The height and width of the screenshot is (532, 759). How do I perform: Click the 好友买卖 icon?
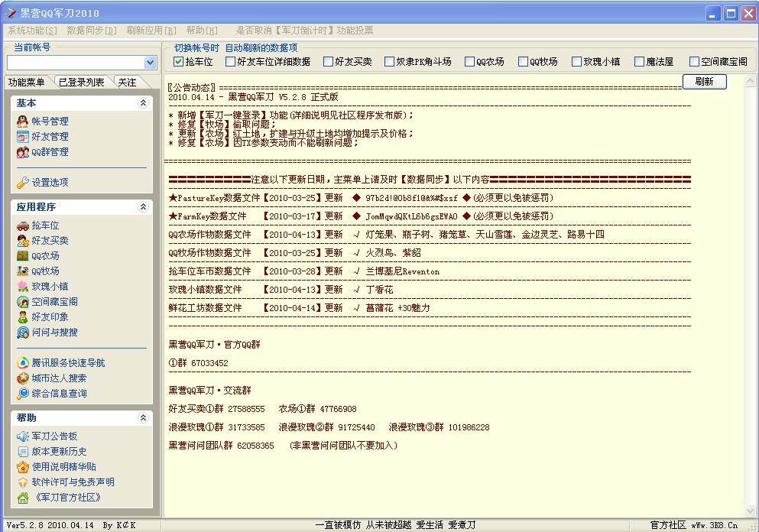tap(23, 241)
